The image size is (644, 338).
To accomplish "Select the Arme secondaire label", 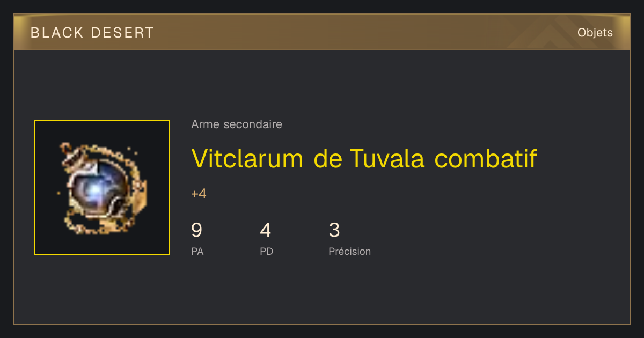I will pos(237,124).
